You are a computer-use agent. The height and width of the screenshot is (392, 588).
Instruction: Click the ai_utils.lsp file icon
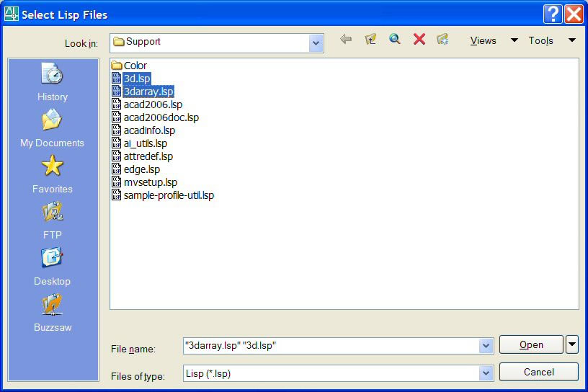(117, 143)
